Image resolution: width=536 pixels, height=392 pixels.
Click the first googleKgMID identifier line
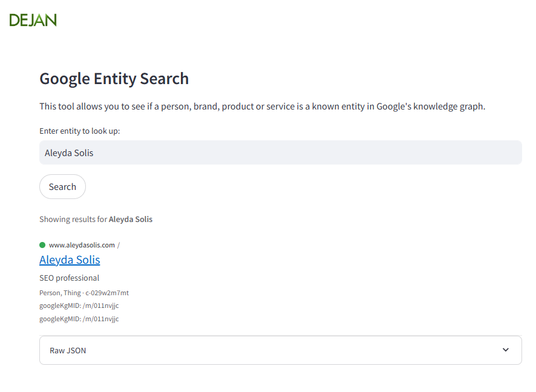click(79, 305)
